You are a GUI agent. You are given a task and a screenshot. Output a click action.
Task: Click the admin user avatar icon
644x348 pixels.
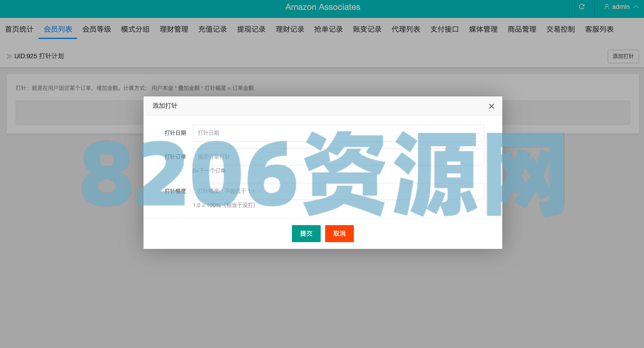click(x=607, y=7)
